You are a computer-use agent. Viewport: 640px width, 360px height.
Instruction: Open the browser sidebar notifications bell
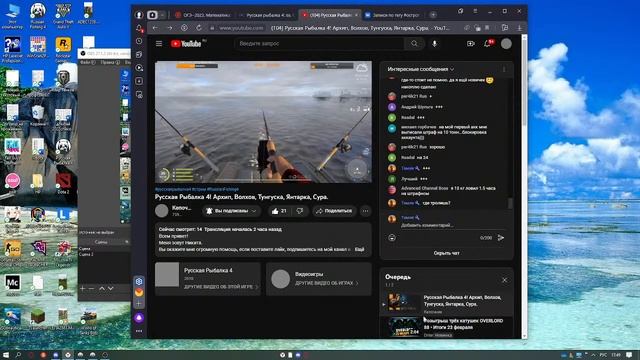(x=139, y=28)
